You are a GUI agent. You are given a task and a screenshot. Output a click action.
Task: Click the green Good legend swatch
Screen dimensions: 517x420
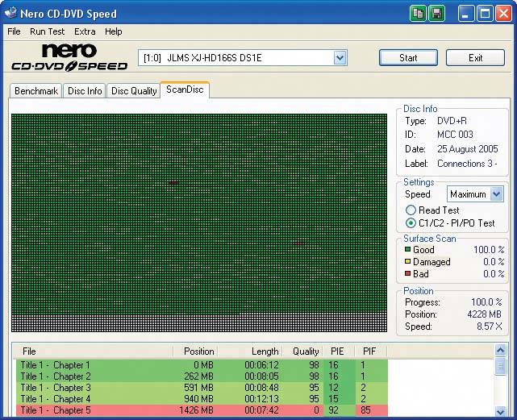click(x=408, y=250)
